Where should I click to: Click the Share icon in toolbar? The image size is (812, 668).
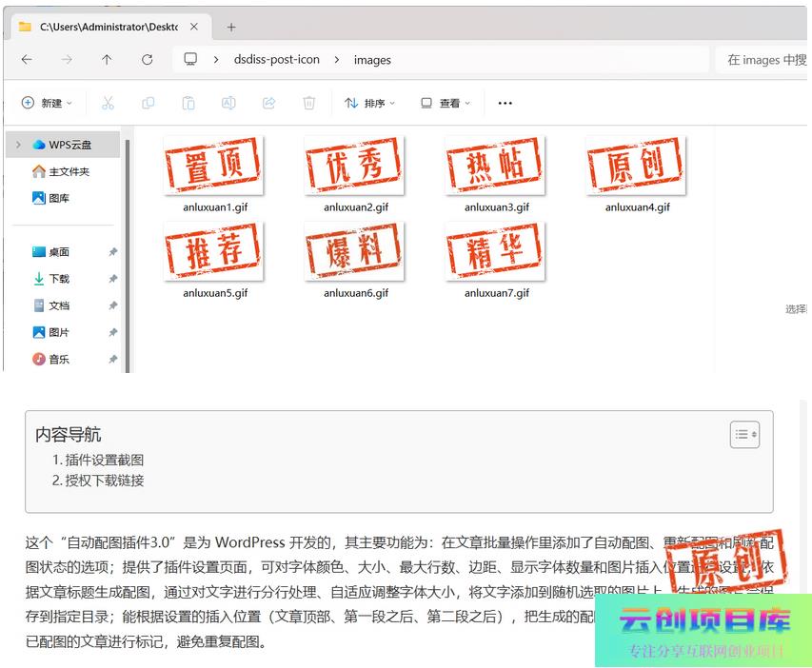pos(268,103)
